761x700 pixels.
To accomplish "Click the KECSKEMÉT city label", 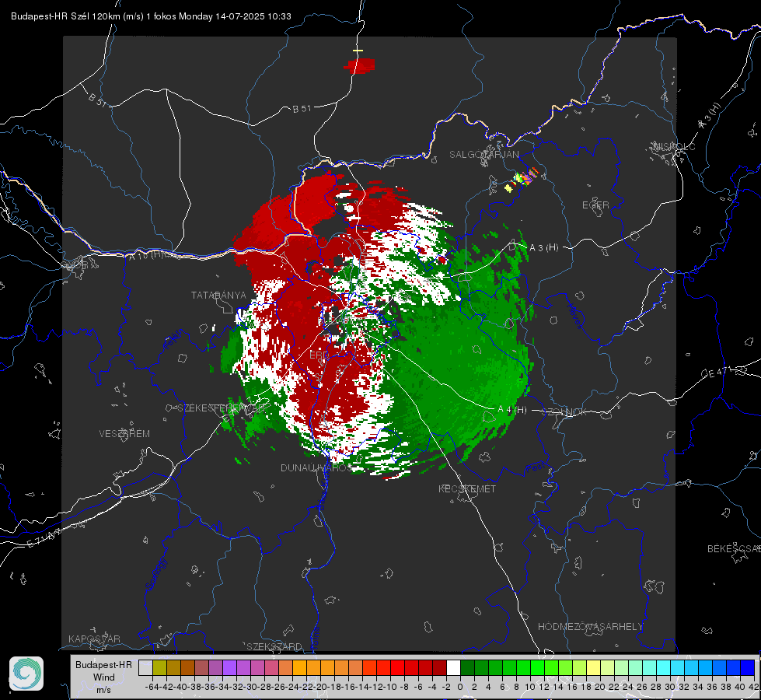I will 467,488.
